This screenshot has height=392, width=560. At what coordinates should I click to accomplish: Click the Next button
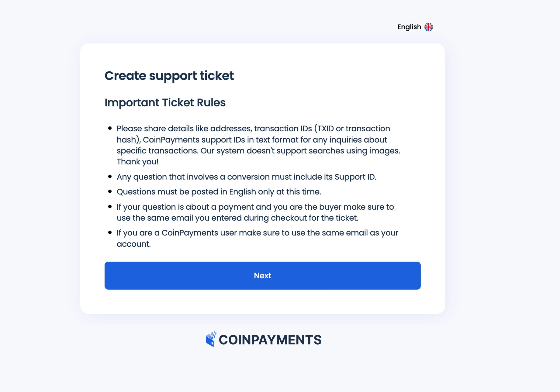262,275
